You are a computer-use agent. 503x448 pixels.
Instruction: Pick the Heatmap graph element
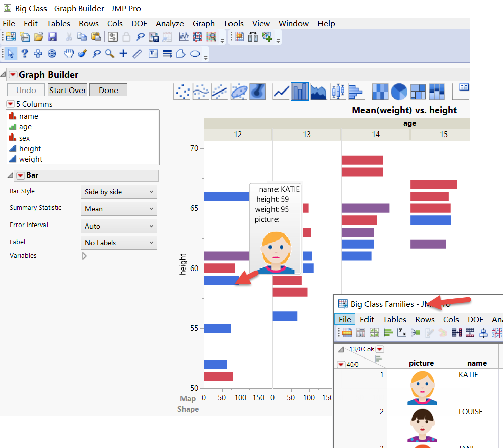(380, 92)
